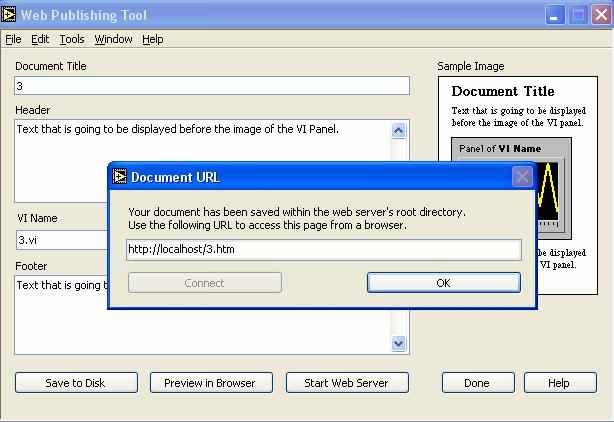This screenshot has height=422, width=614.
Task: Close the Document URL dialog
Action: pos(522,177)
